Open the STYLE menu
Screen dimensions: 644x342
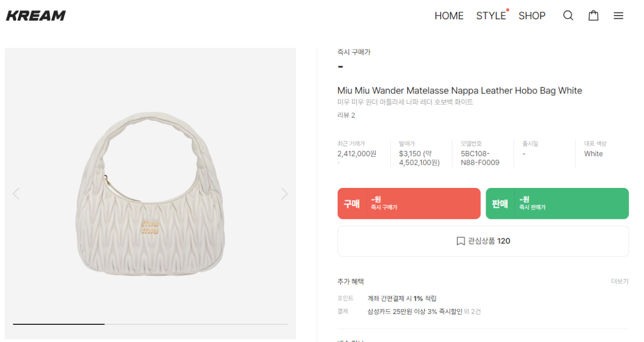pyautogui.click(x=491, y=16)
